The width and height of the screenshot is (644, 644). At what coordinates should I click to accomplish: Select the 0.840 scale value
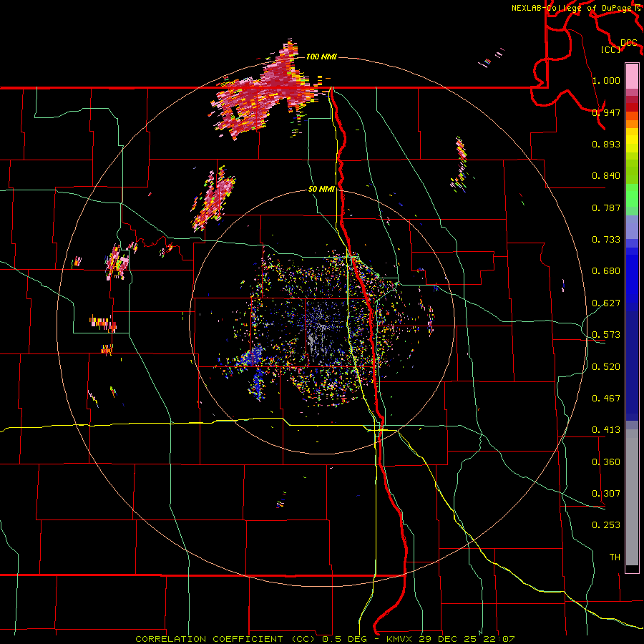[x=606, y=176]
